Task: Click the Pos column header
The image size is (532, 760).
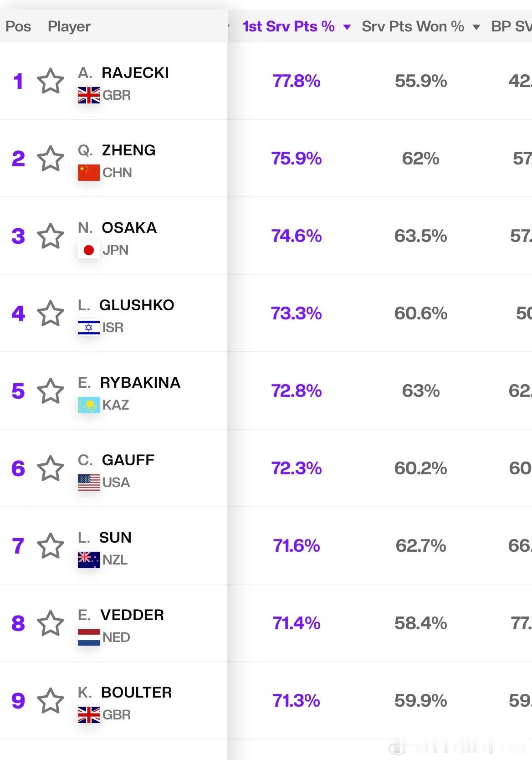Action: coord(18,26)
